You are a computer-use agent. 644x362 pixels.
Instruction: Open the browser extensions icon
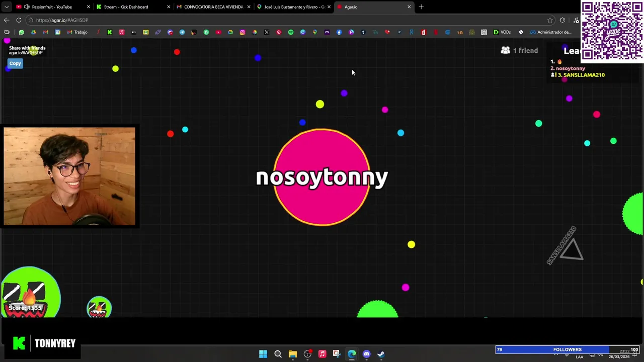pos(562,20)
